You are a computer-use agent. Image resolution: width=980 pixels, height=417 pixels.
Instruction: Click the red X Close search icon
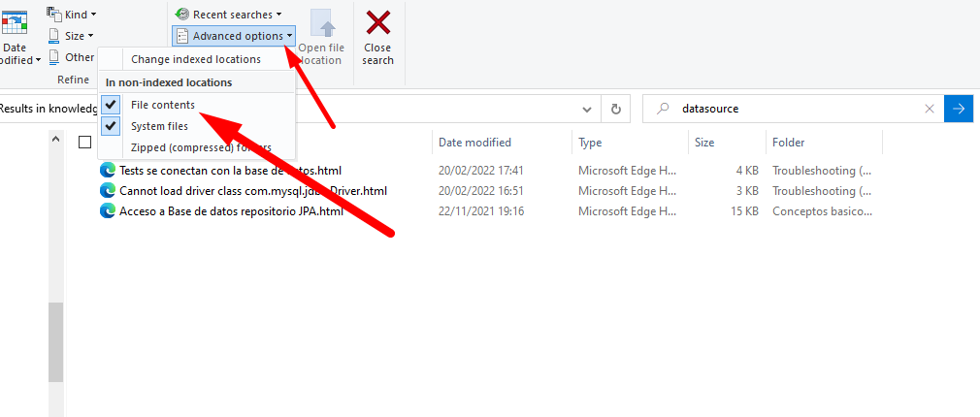pos(377,23)
